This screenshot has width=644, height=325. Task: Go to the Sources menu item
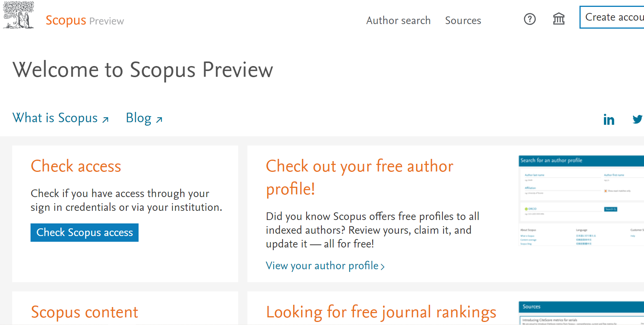pos(463,20)
